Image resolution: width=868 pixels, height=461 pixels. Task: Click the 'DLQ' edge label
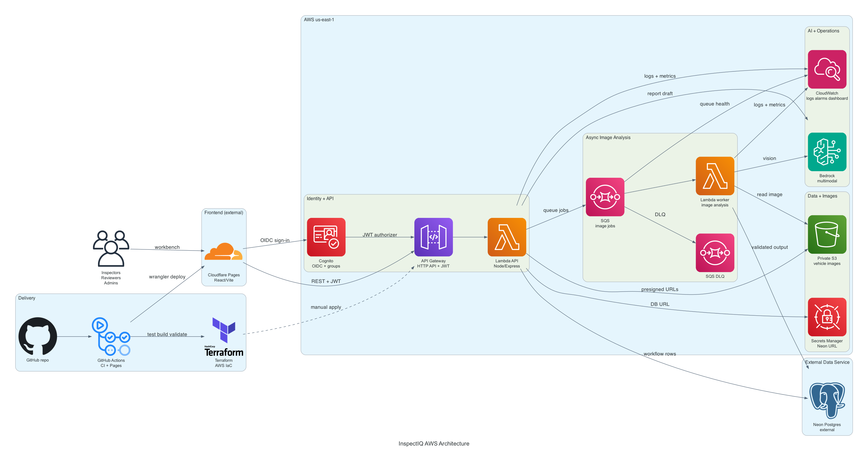(x=660, y=215)
